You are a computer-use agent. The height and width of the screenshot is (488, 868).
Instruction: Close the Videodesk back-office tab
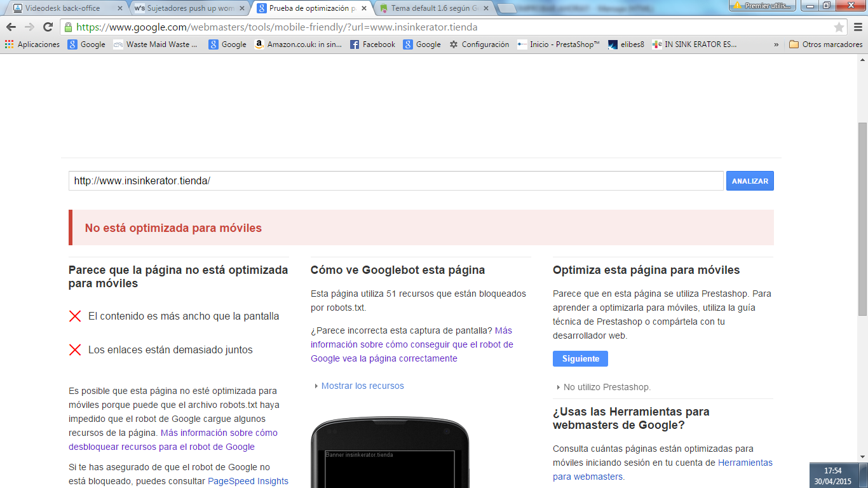click(x=119, y=8)
